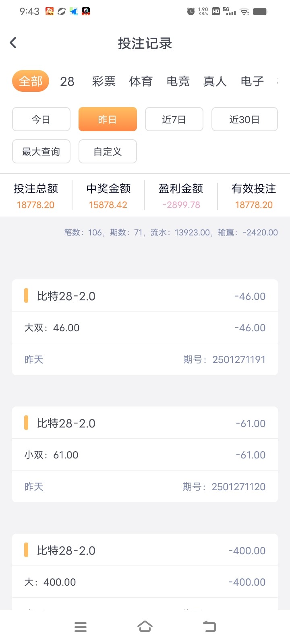The image size is (290, 644).
Task: Select the 近7日 date filter
Action: (x=174, y=119)
